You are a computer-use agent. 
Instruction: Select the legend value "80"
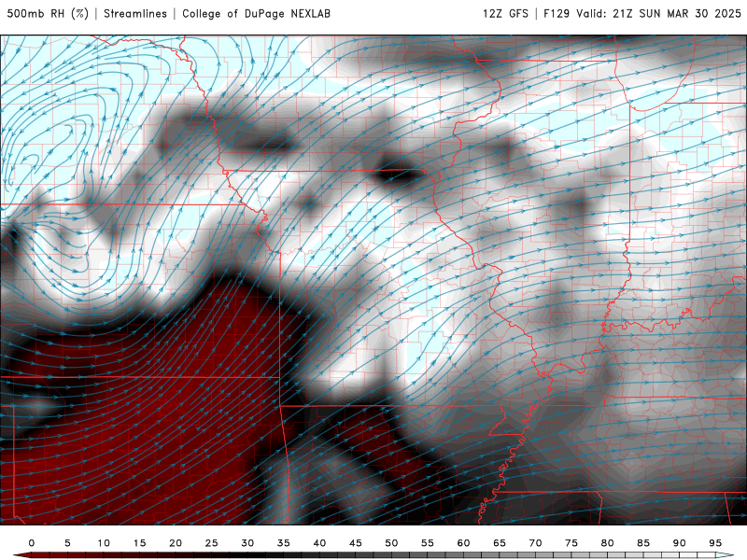click(607, 543)
